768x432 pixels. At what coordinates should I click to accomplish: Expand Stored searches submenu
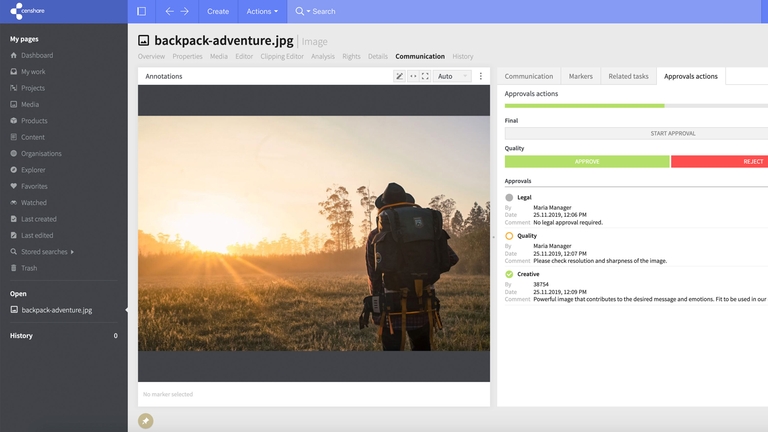(72, 252)
